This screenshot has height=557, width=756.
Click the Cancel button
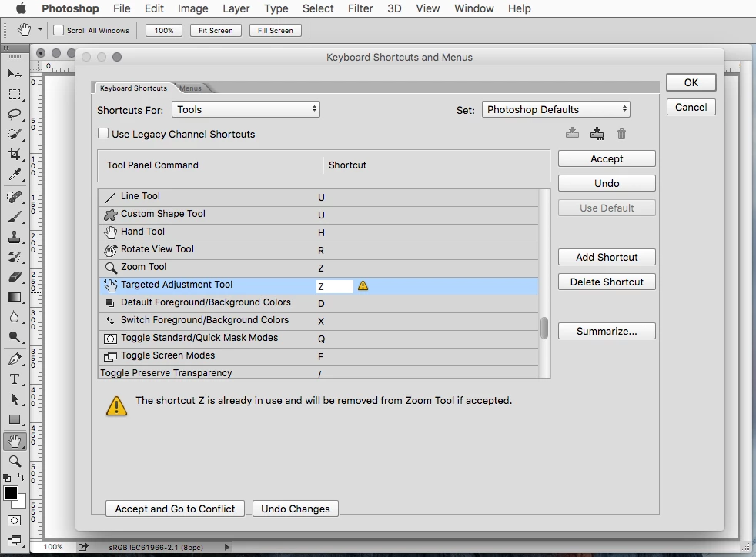691,107
